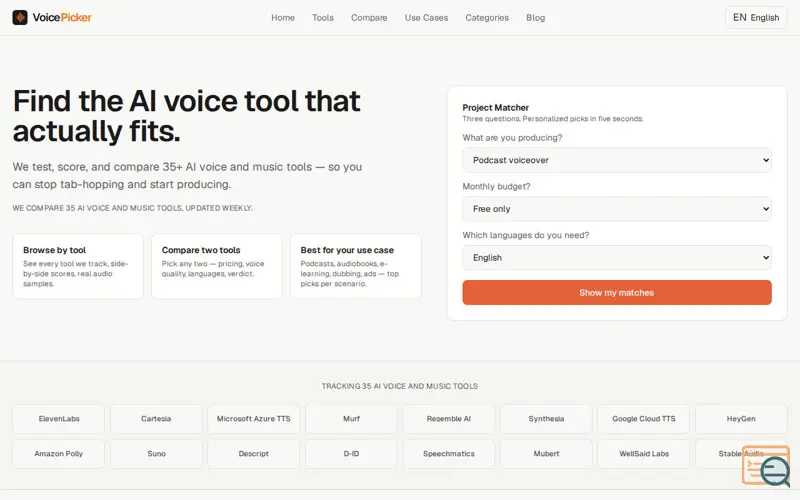Open the Tools navigation item
Image resolution: width=800 pixels, height=500 pixels.
(323, 17)
